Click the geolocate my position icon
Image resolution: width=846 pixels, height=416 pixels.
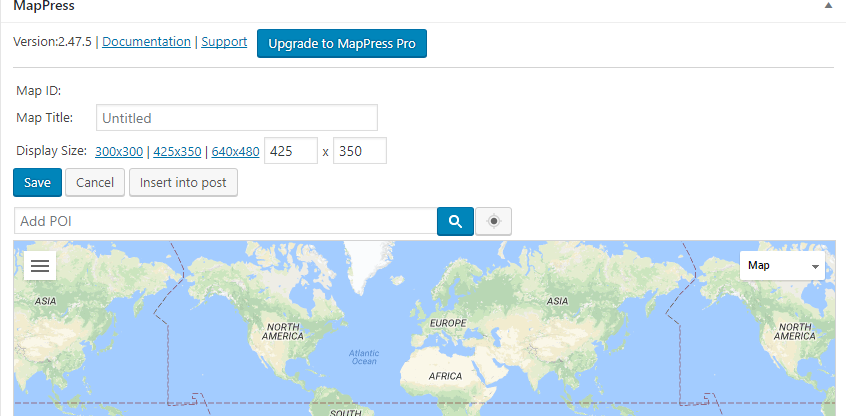[x=493, y=221]
